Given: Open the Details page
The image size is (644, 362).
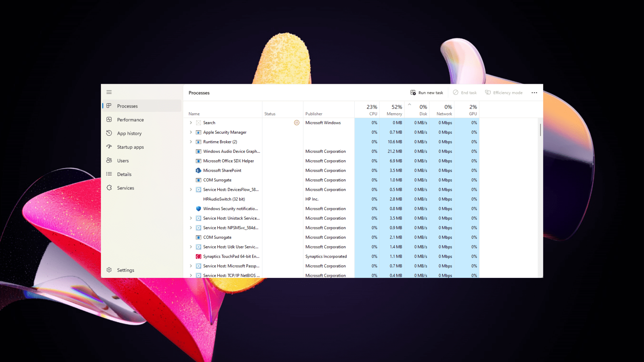Looking at the screenshot, I should [142, 174].
